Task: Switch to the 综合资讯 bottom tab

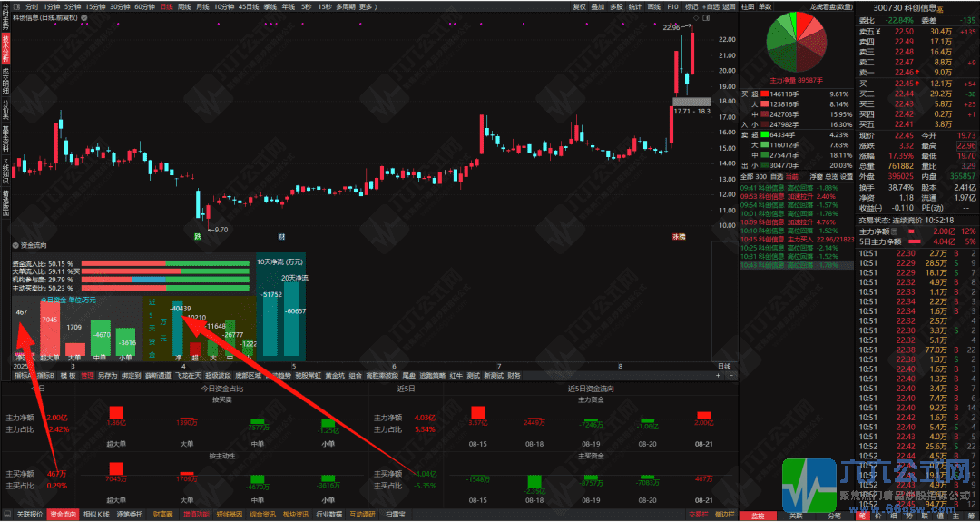Action: point(262,516)
